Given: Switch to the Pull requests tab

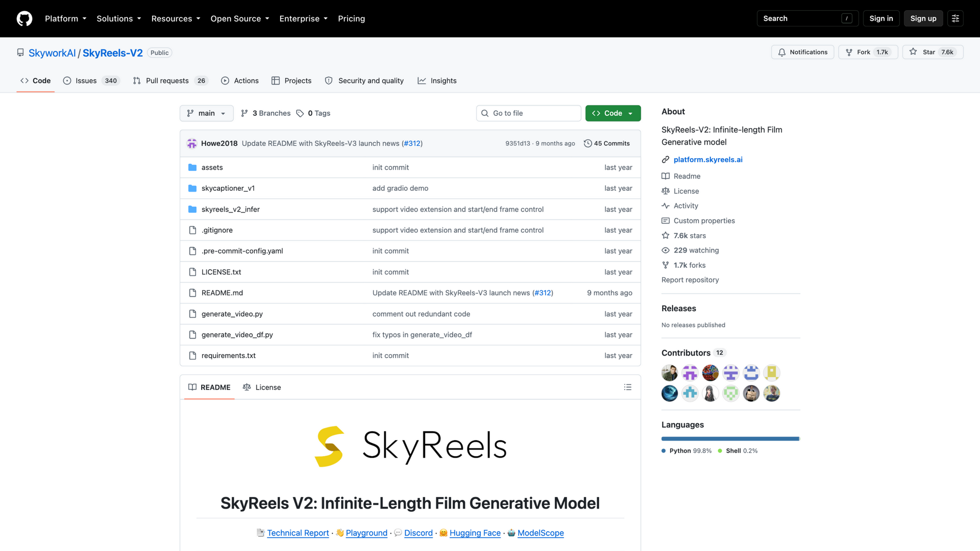Looking at the screenshot, I should [170, 81].
